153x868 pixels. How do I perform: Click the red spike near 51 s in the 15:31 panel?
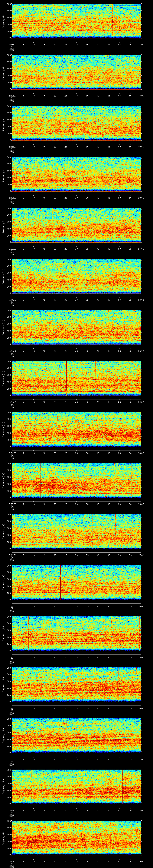click(122, 786)
